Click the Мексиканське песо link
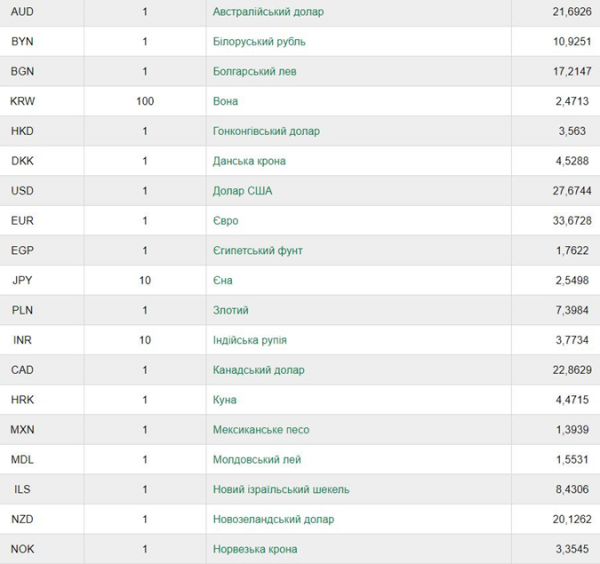600x564 pixels. tap(261, 430)
